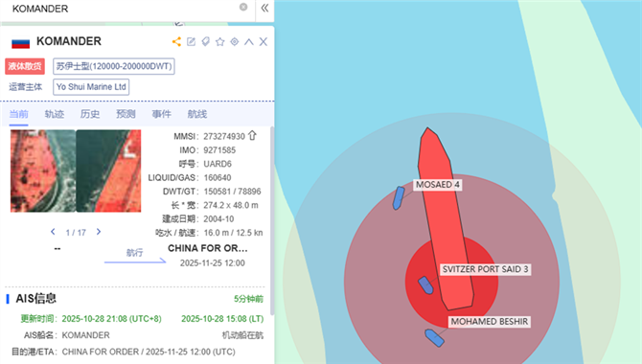The image size is (642, 364).
Task: Click the panel's vertical scrollbar
Action: pyautogui.click(x=272, y=221)
